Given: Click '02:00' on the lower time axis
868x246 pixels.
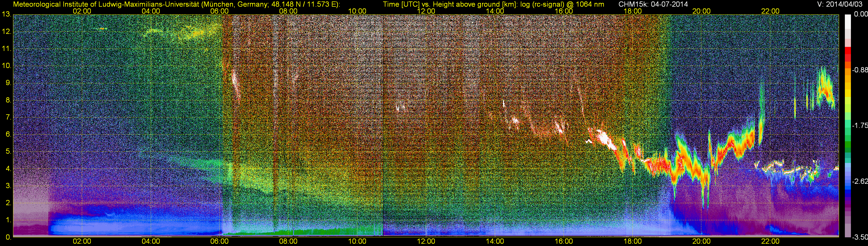Looking at the screenshot, I should click(82, 241).
